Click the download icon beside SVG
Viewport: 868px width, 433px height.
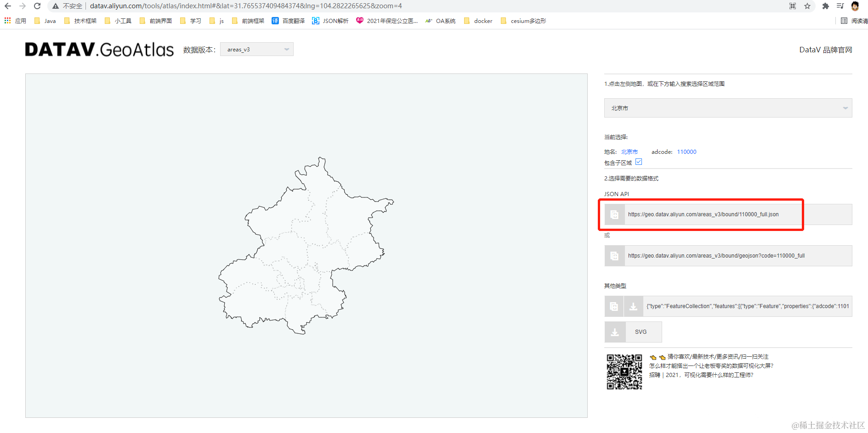point(615,332)
